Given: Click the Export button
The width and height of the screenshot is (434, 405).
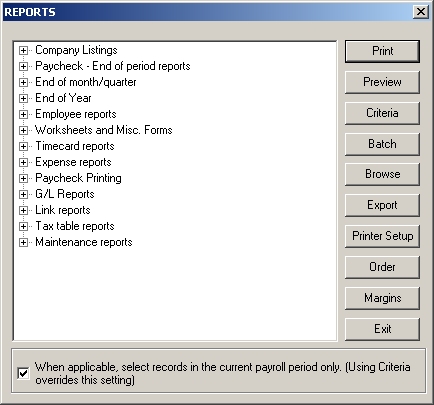Looking at the screenshot, I should (x=382, y=205).
